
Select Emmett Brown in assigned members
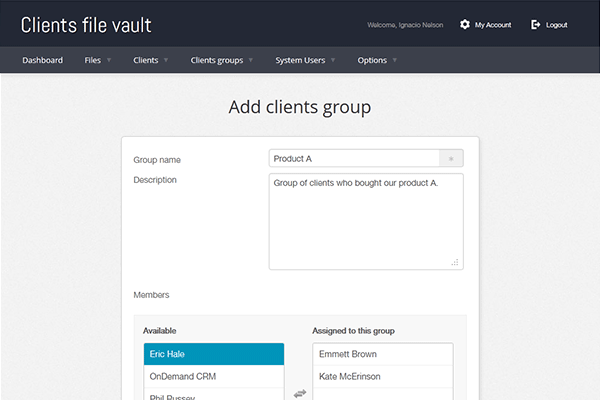coord(383,354)
